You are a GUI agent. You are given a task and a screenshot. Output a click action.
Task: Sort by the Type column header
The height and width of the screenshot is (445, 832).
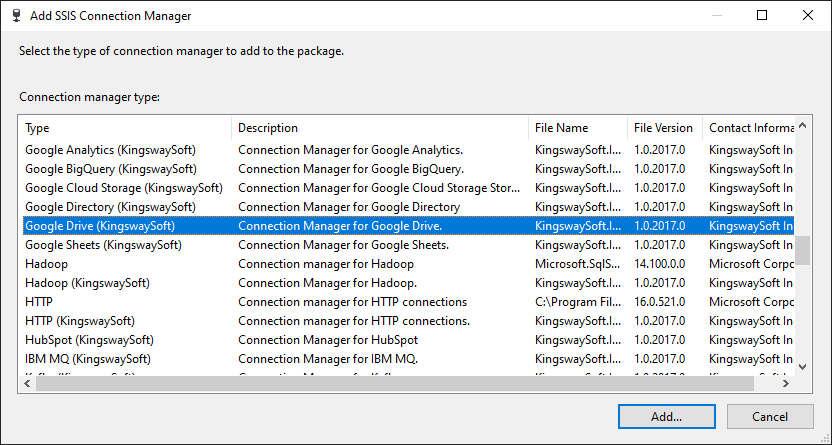pos(126,128)
